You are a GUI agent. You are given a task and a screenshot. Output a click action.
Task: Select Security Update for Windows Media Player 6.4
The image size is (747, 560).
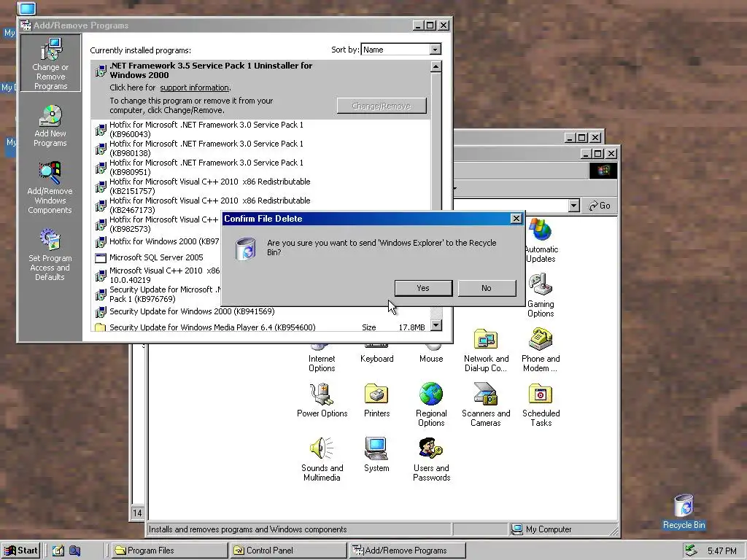pos(260,327)
